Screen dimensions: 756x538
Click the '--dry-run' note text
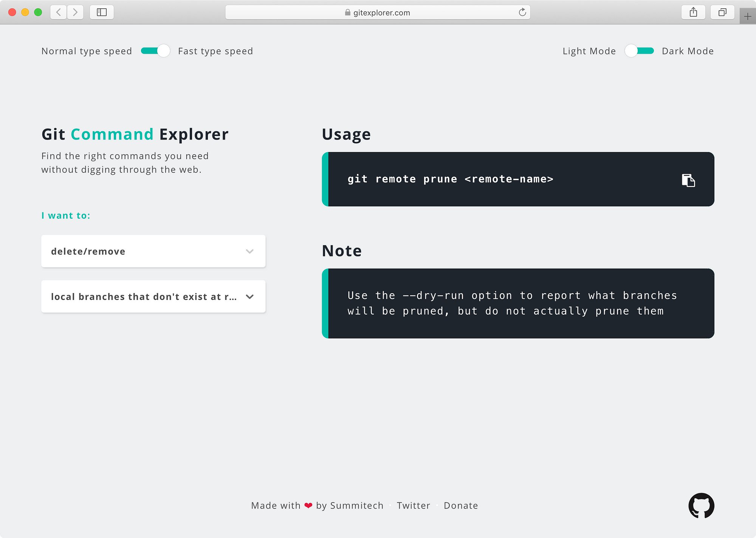433,295
